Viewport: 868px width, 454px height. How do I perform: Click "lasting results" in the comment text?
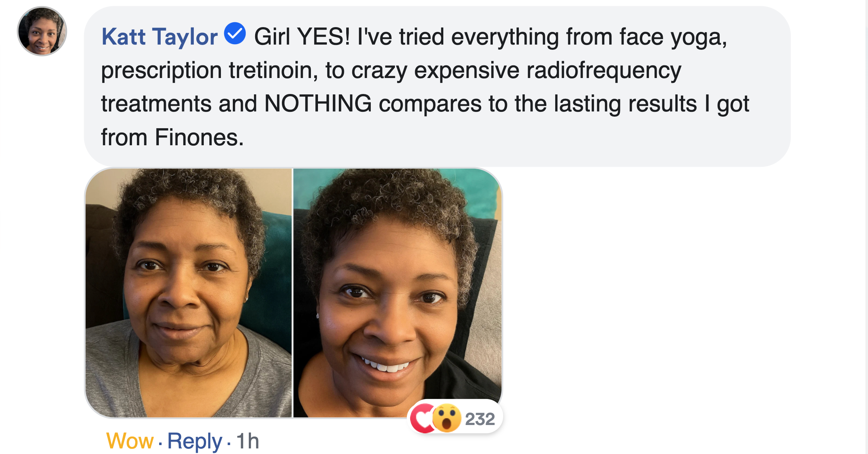point(625,104)
